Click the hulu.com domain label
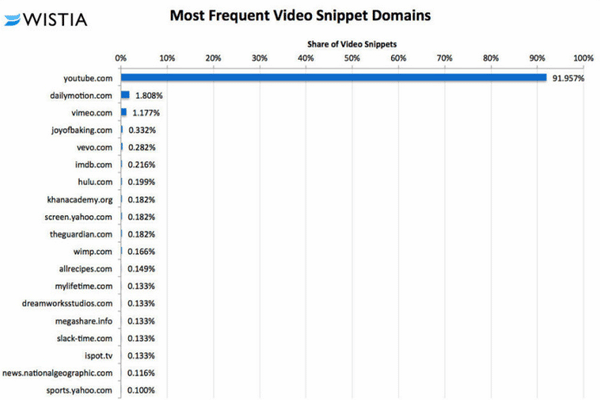The height and width of the screenshot is (400, 600). tap(95, 182)
